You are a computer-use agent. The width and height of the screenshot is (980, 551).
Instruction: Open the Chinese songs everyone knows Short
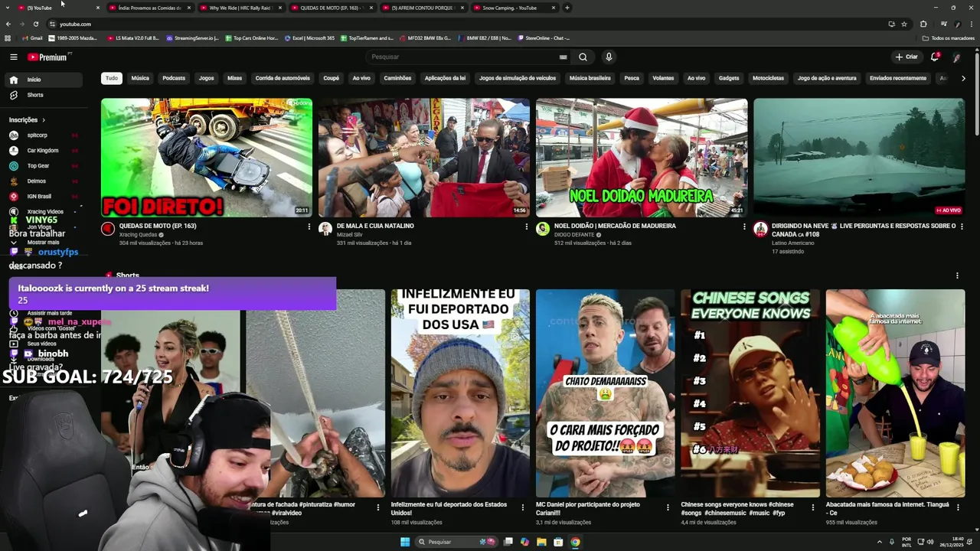pos(750,393)
